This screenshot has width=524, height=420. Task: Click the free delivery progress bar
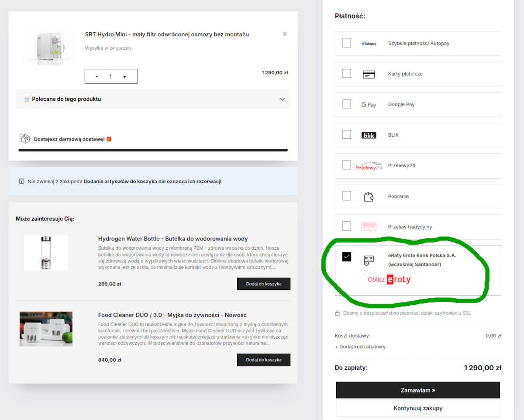click(153, 150)
